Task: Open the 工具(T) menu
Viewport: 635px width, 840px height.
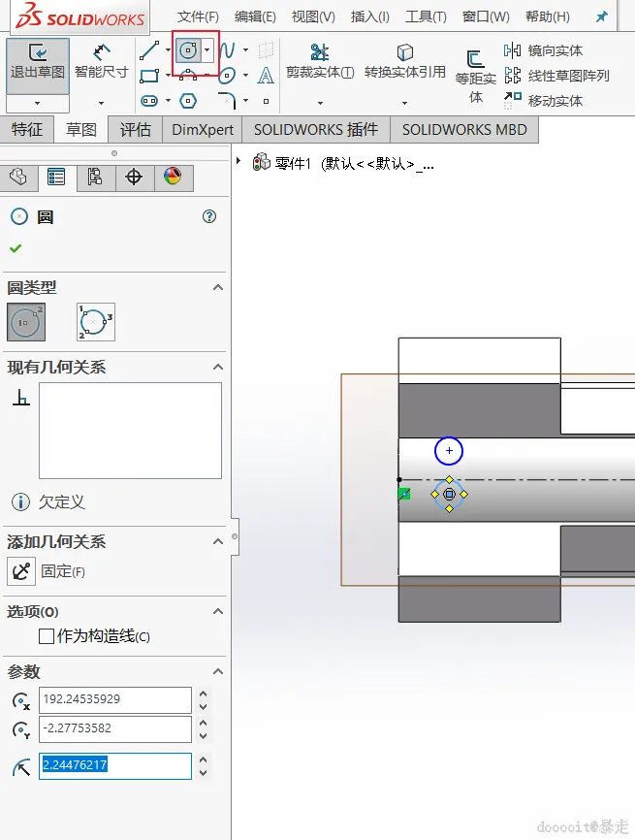Action: [427, 16]
